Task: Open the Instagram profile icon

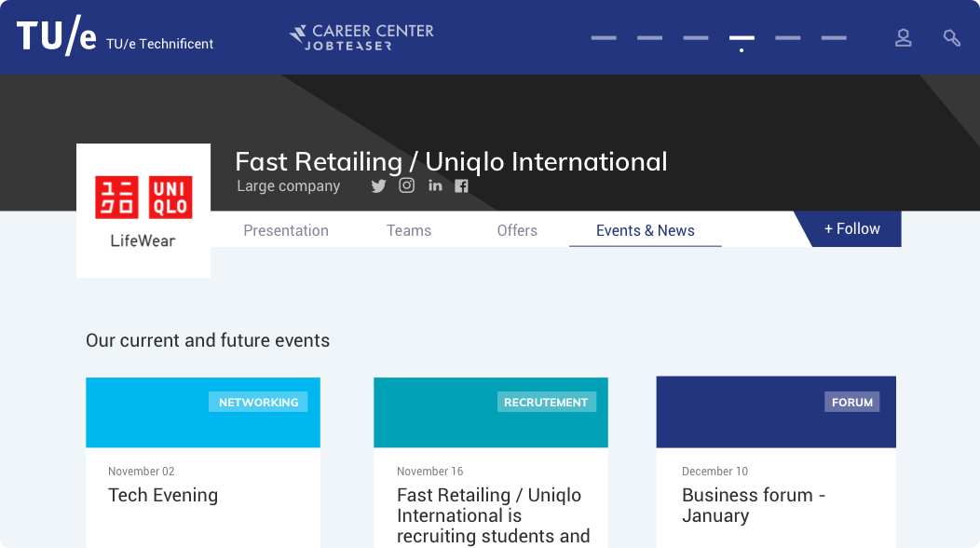Action: pyautogui.click(x=407, y=185)
